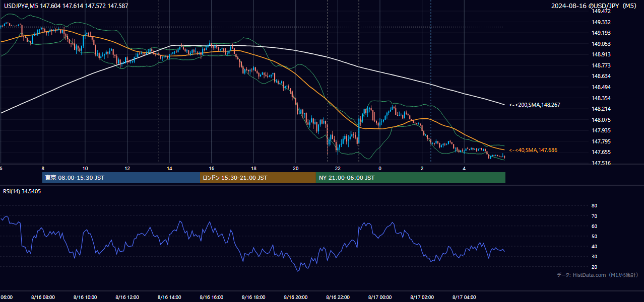This screenshot has width=644, height=302.
Task: Click price axis value 148.913
Action: coord(601,54)
